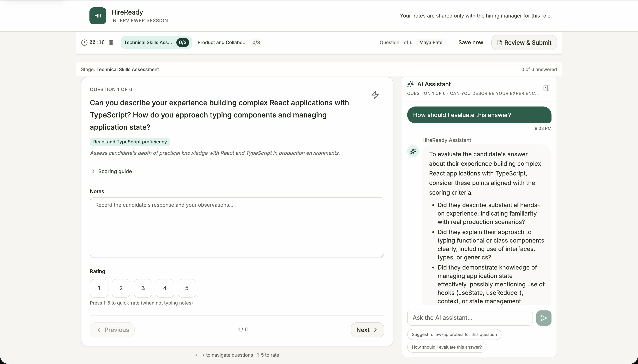638x364 pixels.
Task: Pause the interview timer
Action: coord(111,43)
